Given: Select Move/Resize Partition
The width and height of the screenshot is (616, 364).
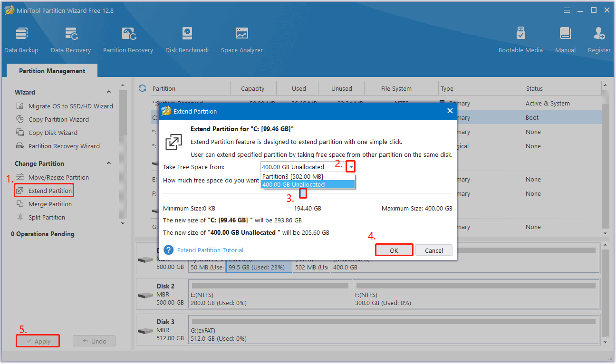Looking at the screenshot, I should tap(53, 177).
